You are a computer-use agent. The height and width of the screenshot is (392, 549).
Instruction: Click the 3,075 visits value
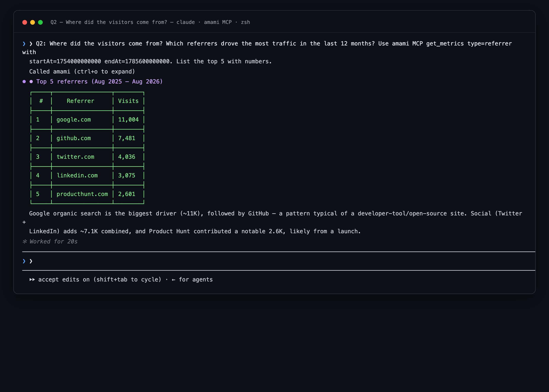[126, 175]
